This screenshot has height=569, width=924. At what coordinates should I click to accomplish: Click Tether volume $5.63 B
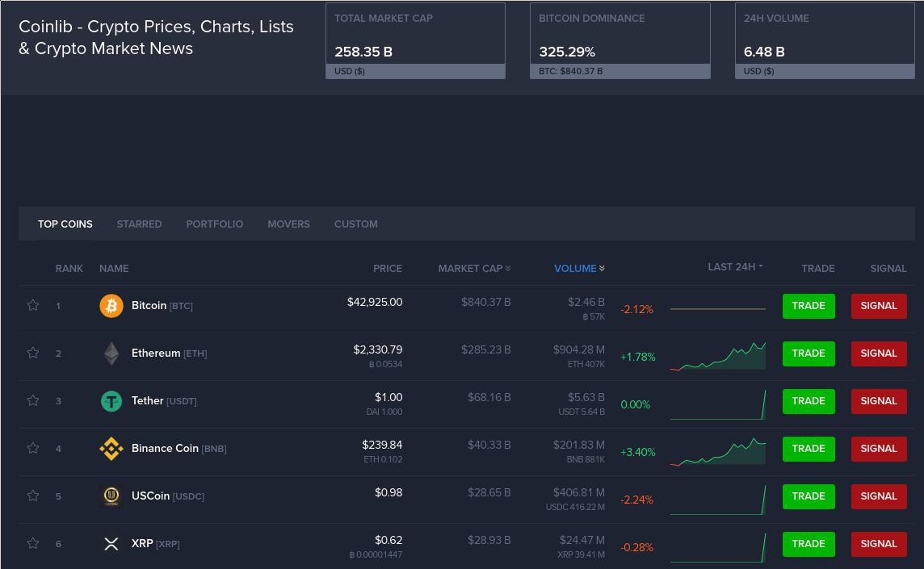pyautogui.click(x=586, y=398)
